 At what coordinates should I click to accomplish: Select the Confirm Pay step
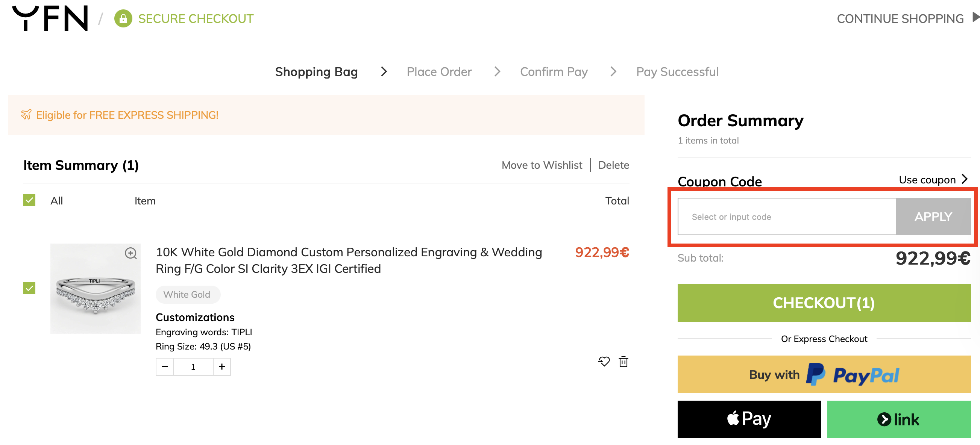pos(554,71)
